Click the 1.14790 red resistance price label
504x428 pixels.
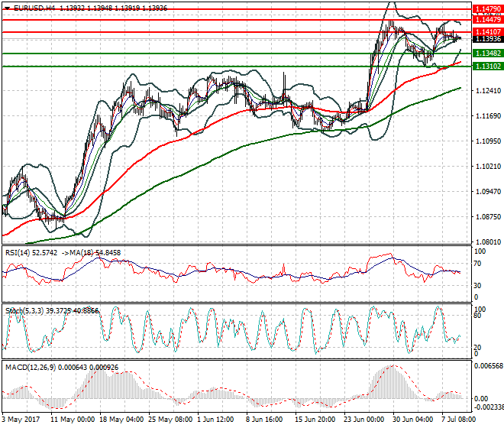[488, 9]
